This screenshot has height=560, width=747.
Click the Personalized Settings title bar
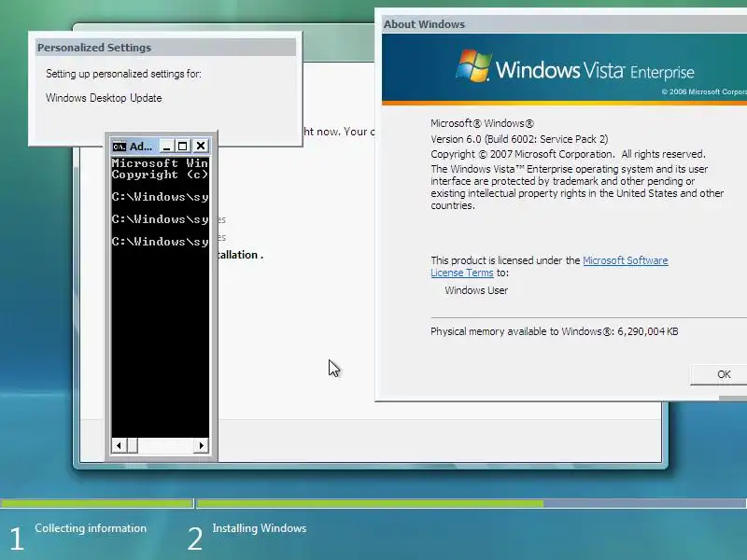point(166,48)
